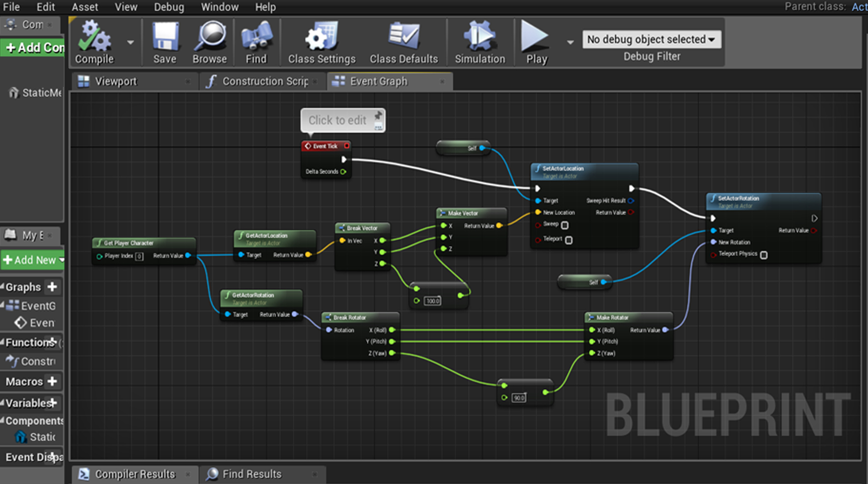Add a new Macro with plus icon
Viewport: 868px width, 484px height.
(x=53, y=381)
